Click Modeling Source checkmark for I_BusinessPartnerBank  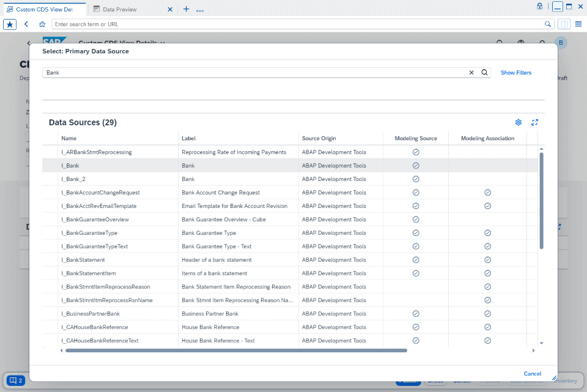point(416,313)
